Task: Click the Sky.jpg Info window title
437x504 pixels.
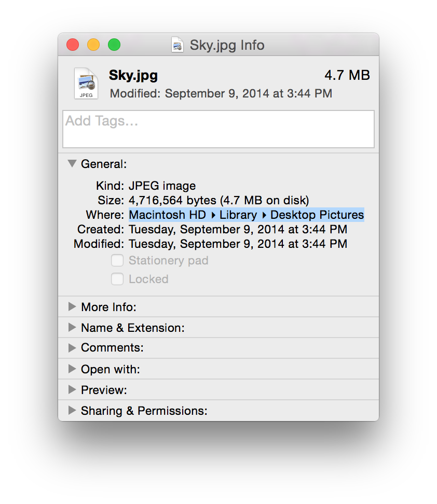Action: 227,45
